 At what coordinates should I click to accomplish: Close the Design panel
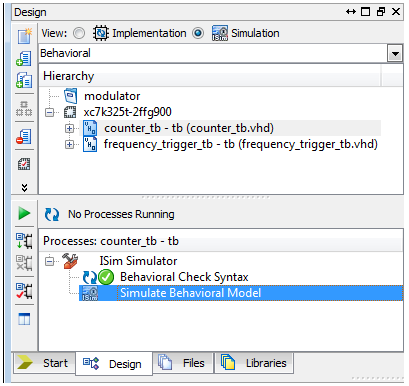pos(396,12)
